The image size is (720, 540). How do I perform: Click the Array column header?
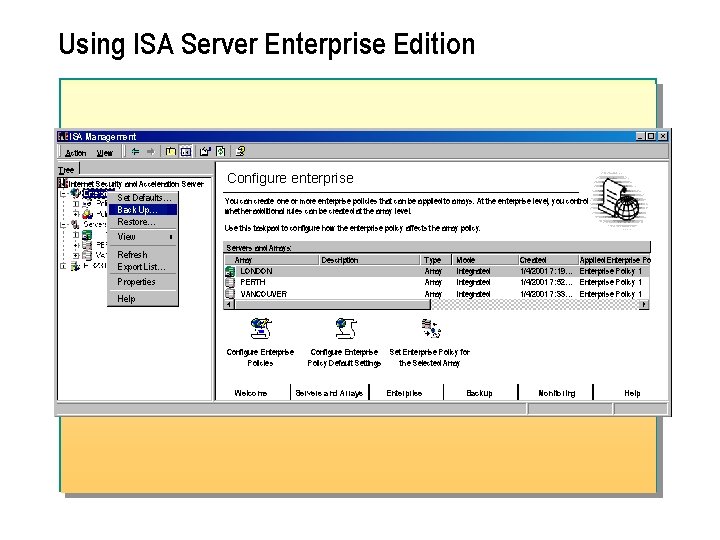click(x=271, y=260)
